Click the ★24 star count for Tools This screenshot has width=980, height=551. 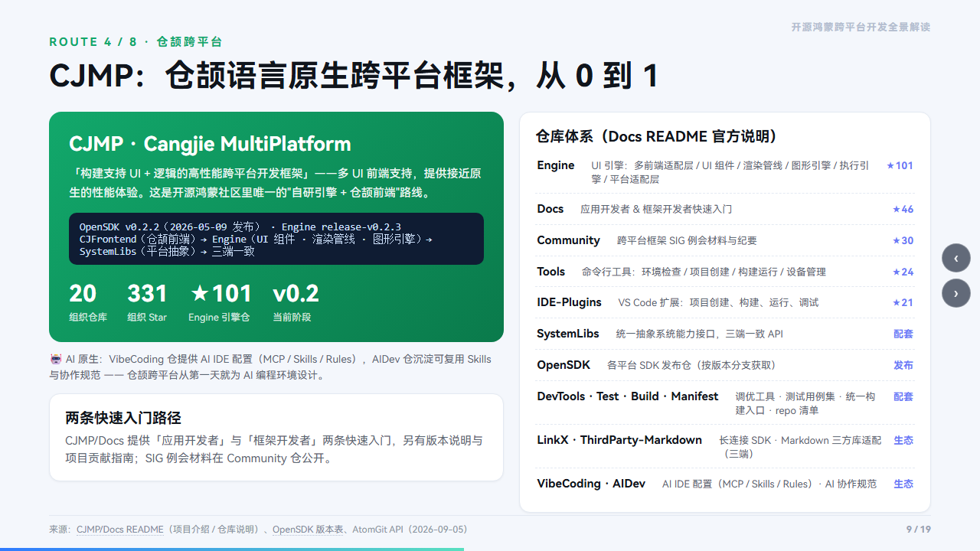pyautogui.click(x=903, y=272)
